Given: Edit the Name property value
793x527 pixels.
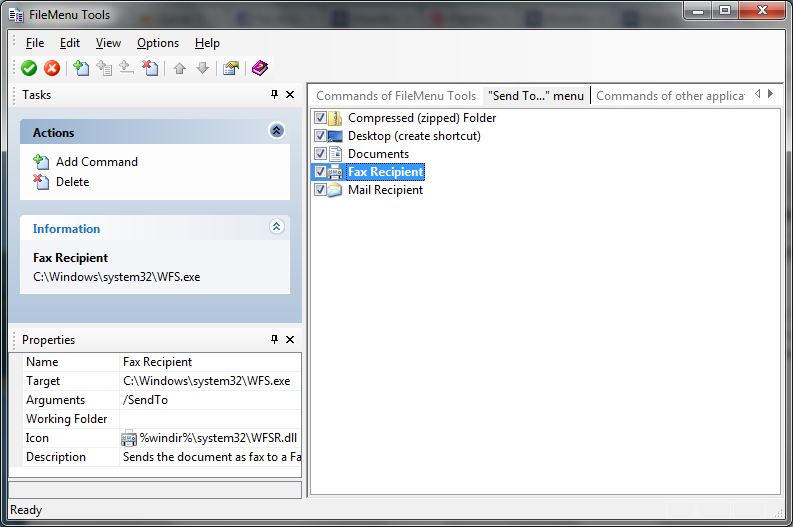Looking at the screenshot, I should point(210,362).
